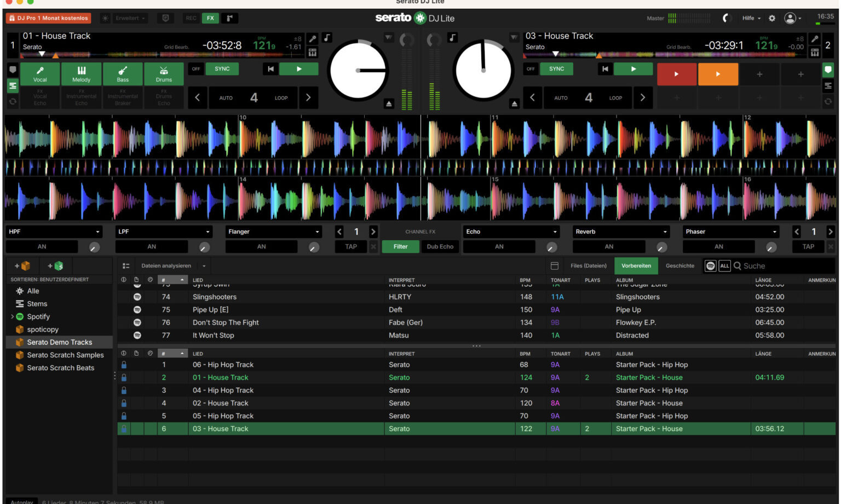Select the Bass stem pad
This screenshot has height=504, width=841.
tap(123, 74)
